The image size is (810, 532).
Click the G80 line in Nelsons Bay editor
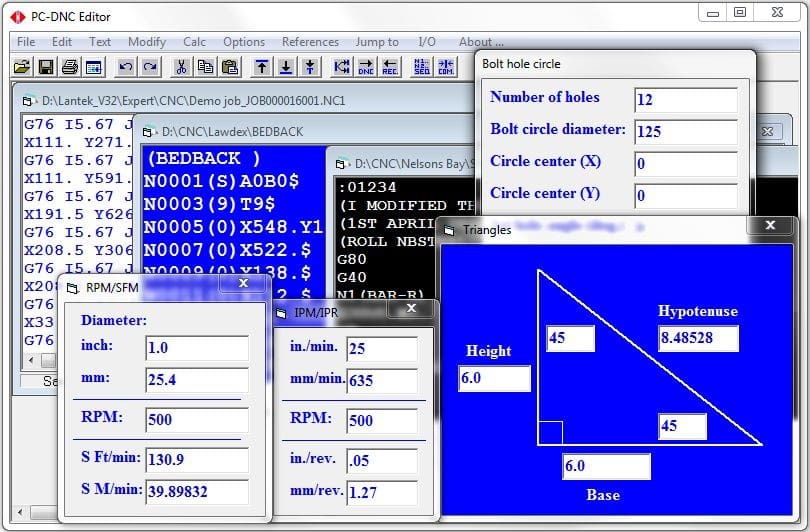[x=352, y=259]
